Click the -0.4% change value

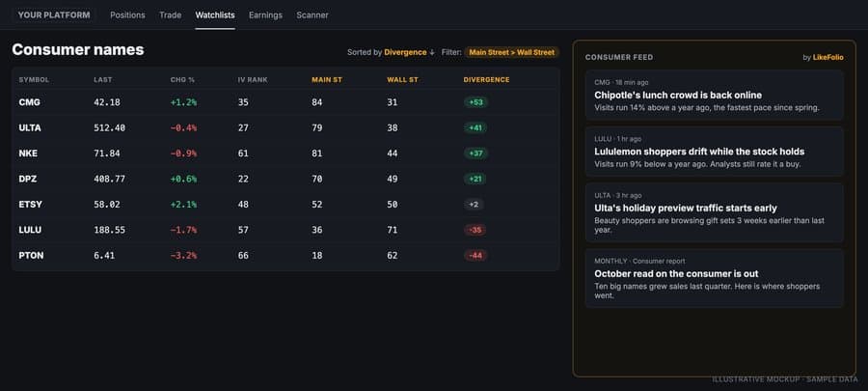pos(183,128)
